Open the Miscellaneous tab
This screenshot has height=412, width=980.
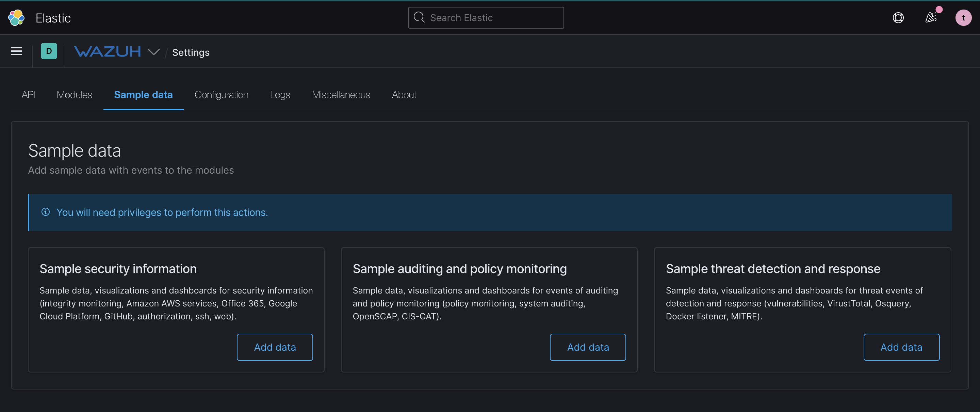341,95
